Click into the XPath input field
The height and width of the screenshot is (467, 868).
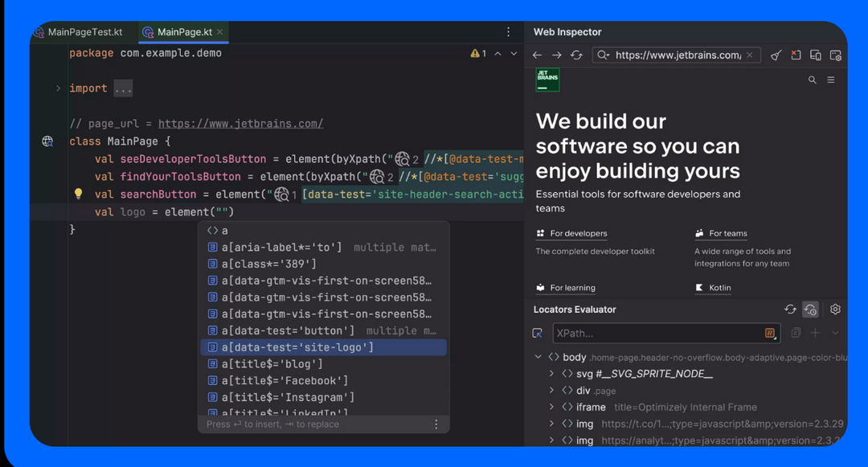tap(655, 333)
